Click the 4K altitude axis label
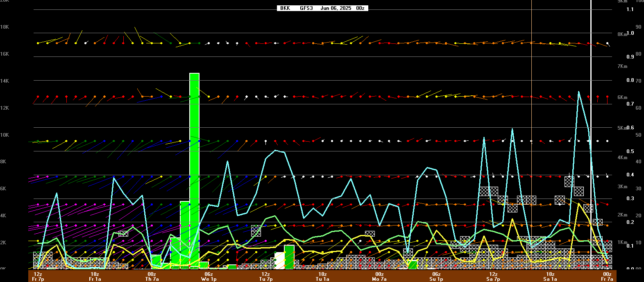The height and width of the screenshot is (282, 644). pyautogui.click(x=3, y=216)
